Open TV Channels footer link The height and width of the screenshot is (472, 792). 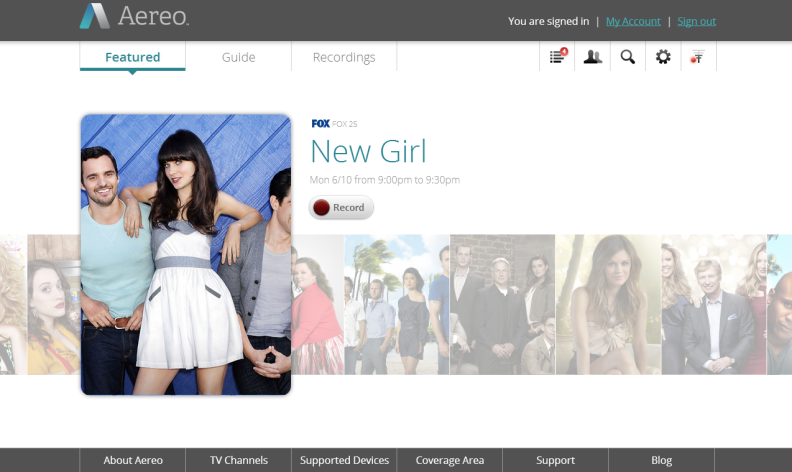click(x=238, y=460)
